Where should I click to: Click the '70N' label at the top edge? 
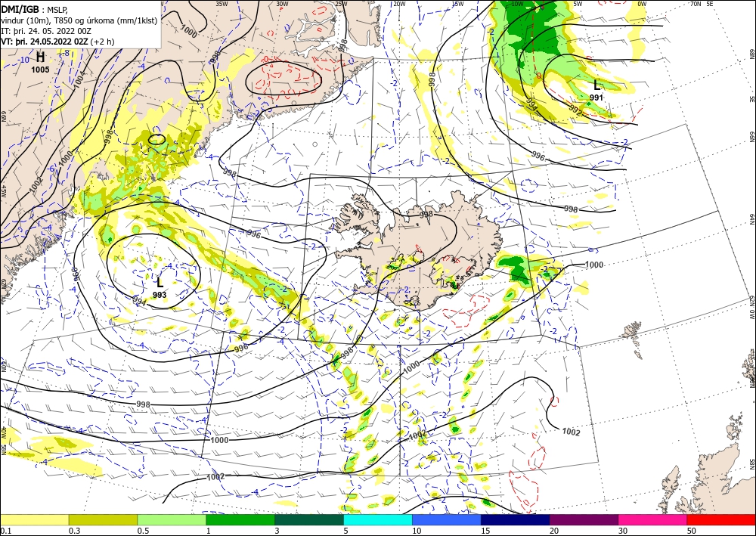click(696, 4)
